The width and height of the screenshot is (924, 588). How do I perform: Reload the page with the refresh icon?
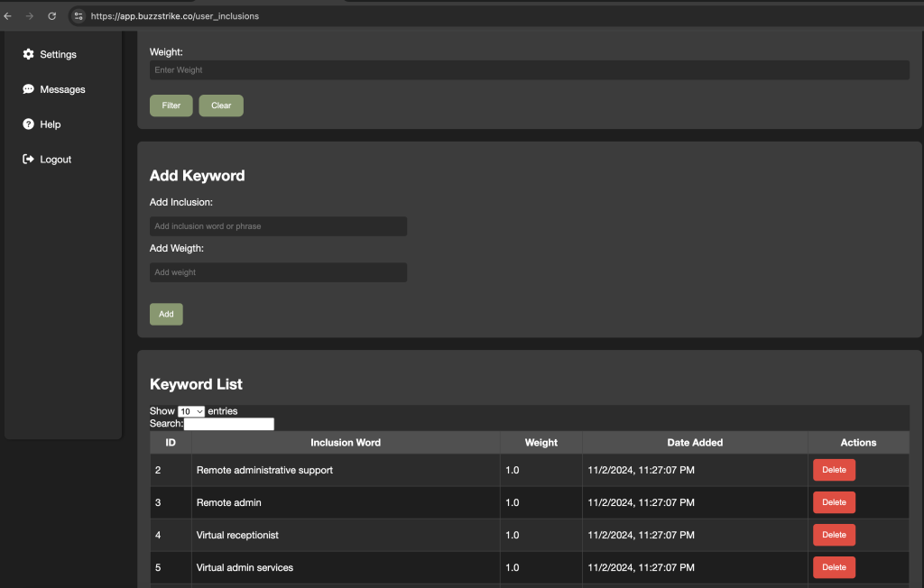tap(51, 16)
